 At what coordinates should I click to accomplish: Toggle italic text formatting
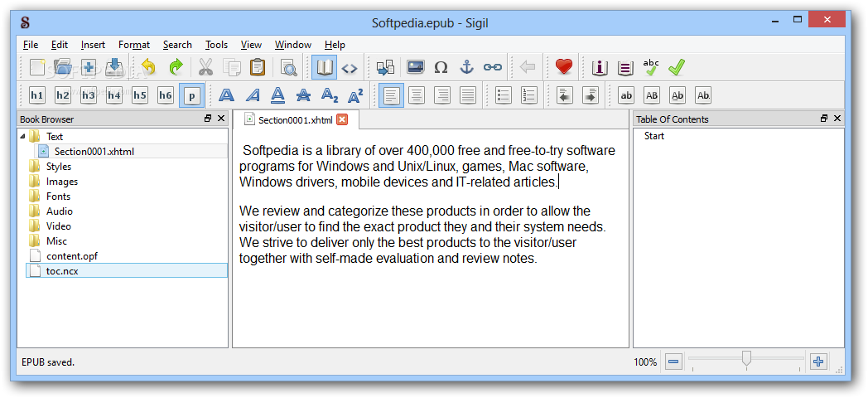point(252,95)
